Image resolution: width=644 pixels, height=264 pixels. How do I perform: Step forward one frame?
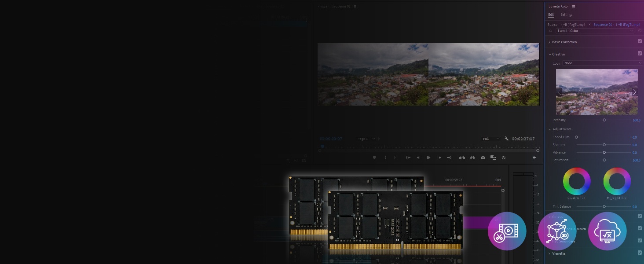(x=439, y=158)
